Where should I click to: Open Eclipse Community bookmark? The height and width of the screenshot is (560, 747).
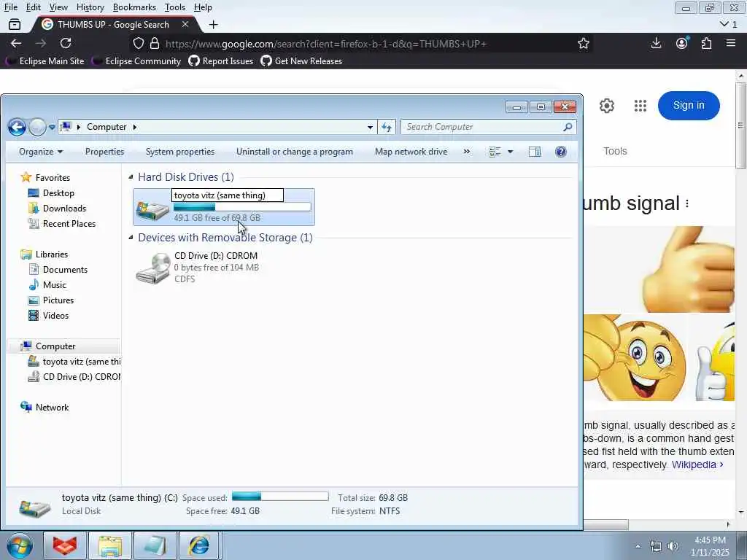[x=136, y=61]
